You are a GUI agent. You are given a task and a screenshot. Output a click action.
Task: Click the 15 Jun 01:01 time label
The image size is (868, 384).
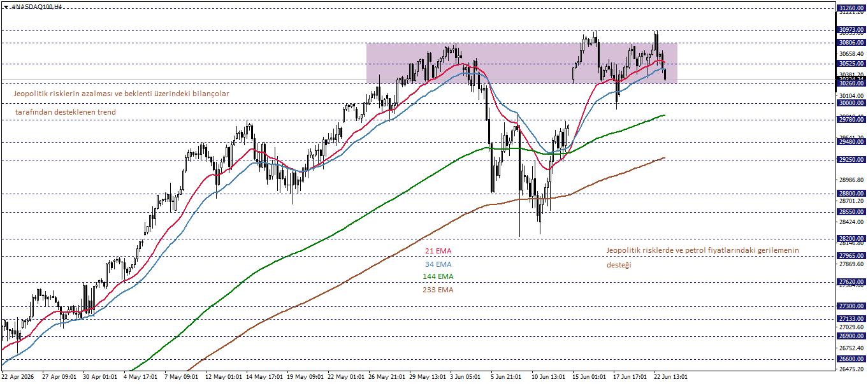(589, 377)
